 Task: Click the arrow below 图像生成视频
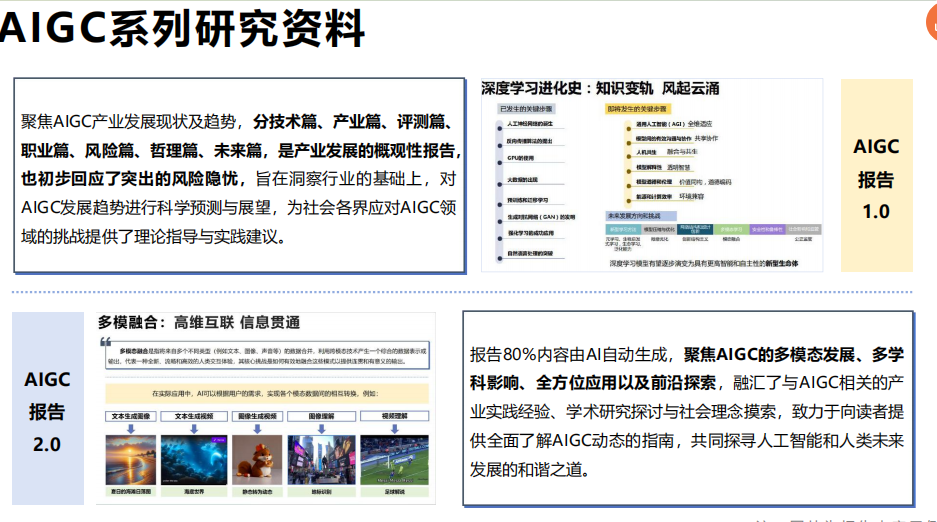257,429
